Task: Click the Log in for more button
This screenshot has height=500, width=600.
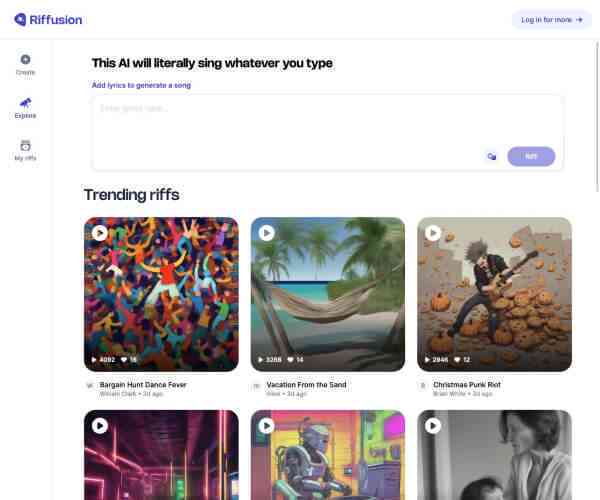Action: coord(552,20)
